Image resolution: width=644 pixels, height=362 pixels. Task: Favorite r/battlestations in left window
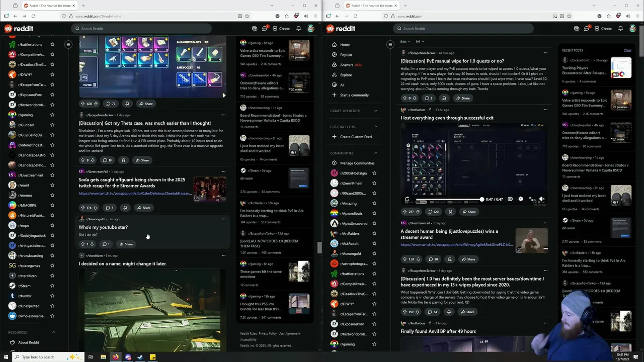click(x=52, y=45)
